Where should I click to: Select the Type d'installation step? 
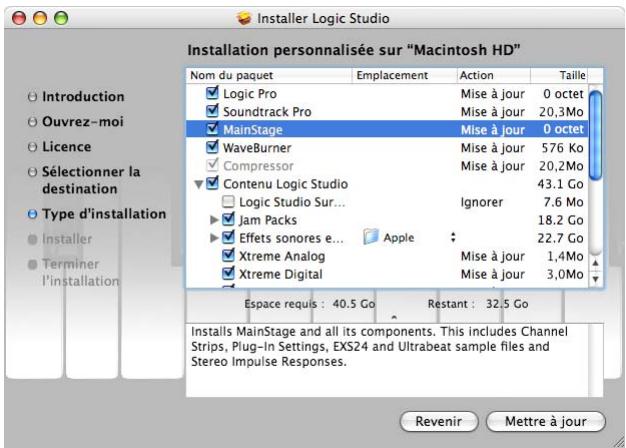[x=97, y=214]
